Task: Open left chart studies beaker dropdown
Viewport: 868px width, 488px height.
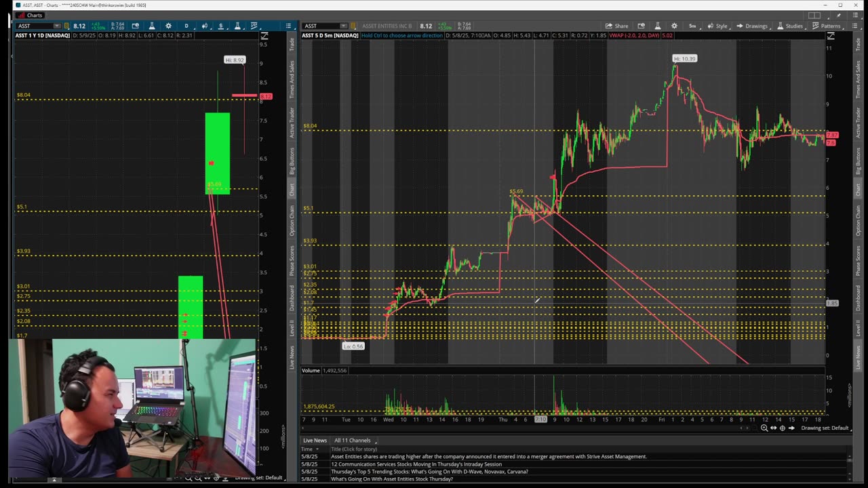Action: click(237, 26)
